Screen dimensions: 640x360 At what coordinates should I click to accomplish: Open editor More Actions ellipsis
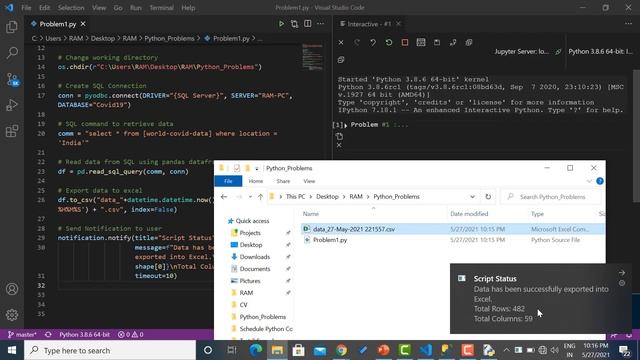point(321,24)
